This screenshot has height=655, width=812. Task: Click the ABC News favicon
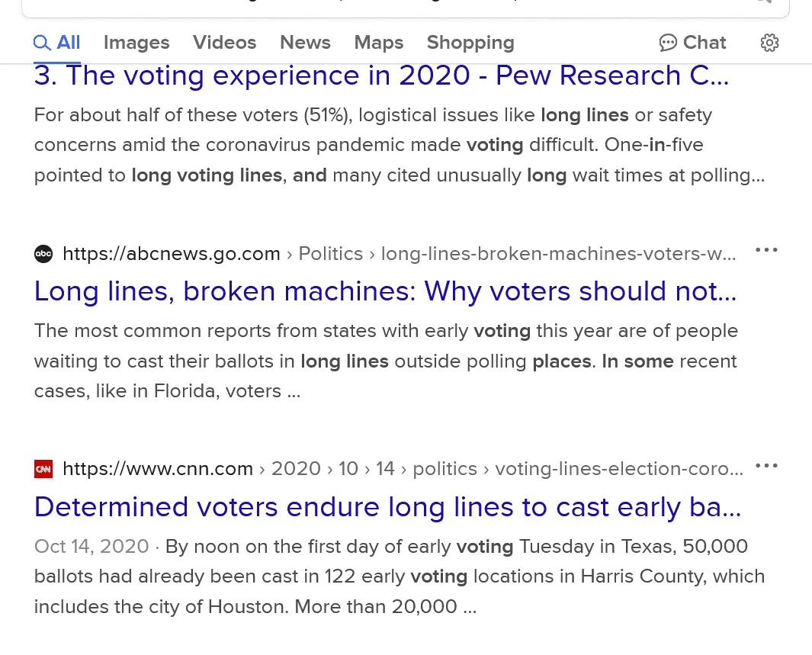pyautogui.click(x=43, y=254)
